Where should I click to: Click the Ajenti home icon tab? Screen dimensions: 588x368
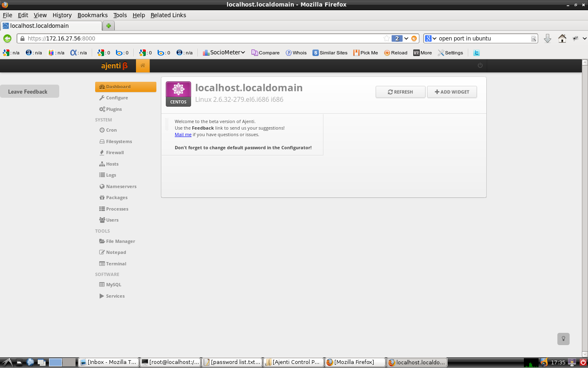tap(143, 65)
